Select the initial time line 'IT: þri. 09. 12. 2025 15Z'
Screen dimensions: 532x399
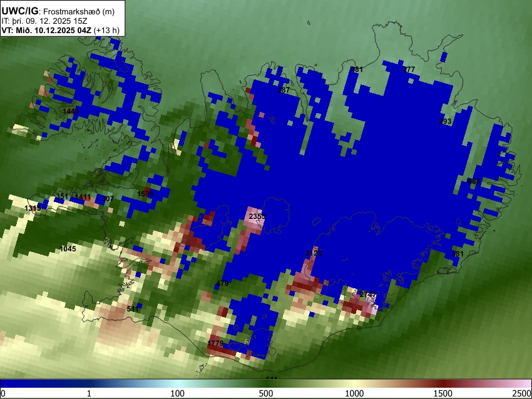click(x=44, y=21)
